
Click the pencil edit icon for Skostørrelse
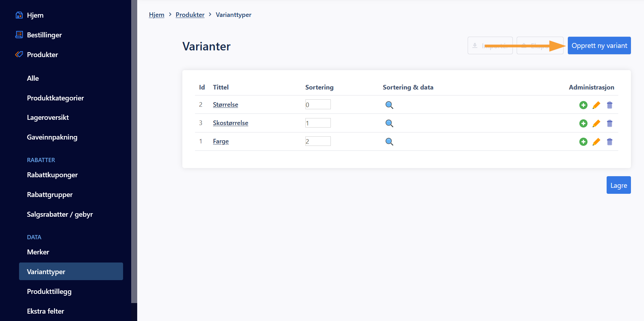(x=596, y=123)
